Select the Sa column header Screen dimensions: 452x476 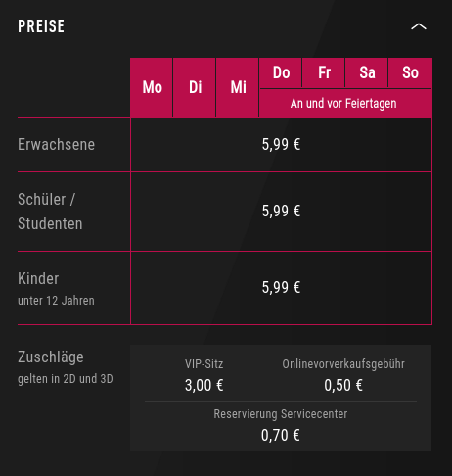click(367, 72)
